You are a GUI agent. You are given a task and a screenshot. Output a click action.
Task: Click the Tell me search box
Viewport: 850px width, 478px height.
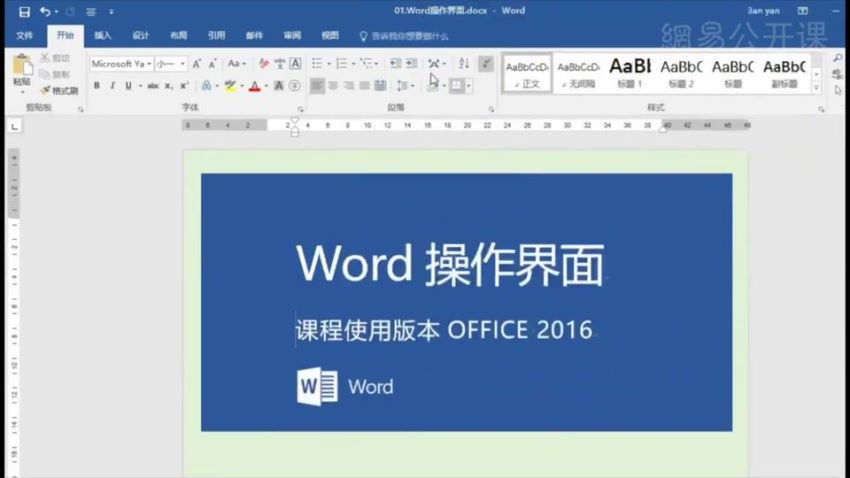click(404, 36)
